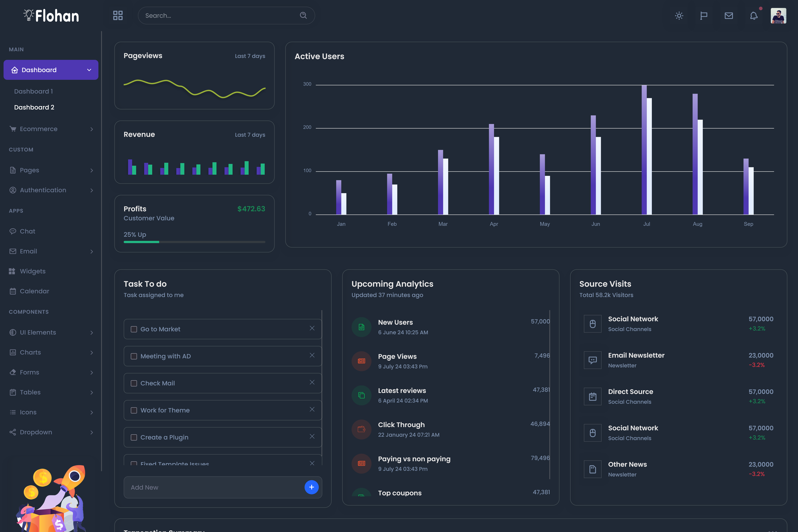Remove the Go to Market task
The width and height of the screenshot is (798, 532).
pyautogui.click(x=312, y=328)
